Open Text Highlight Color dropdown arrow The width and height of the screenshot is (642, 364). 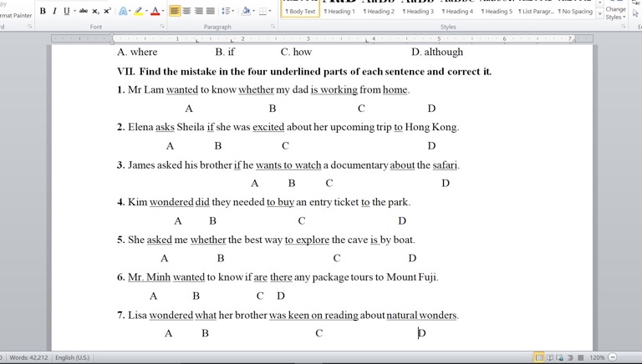(146, 11)
